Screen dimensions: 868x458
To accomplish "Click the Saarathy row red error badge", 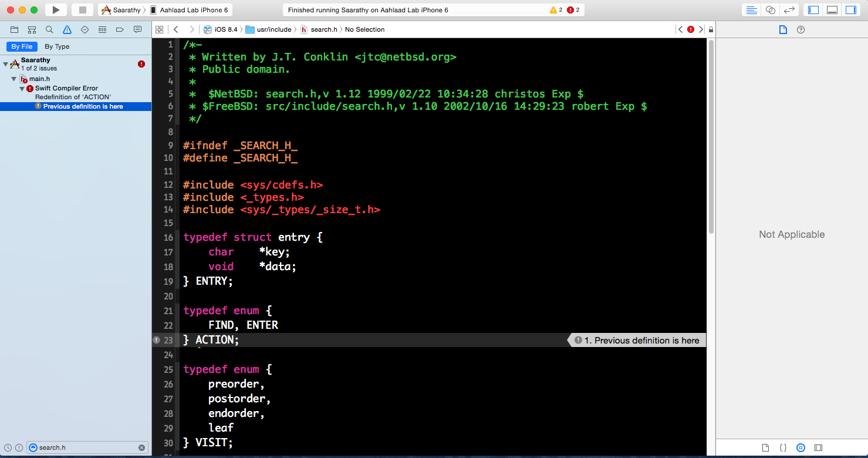I will 141,64.
